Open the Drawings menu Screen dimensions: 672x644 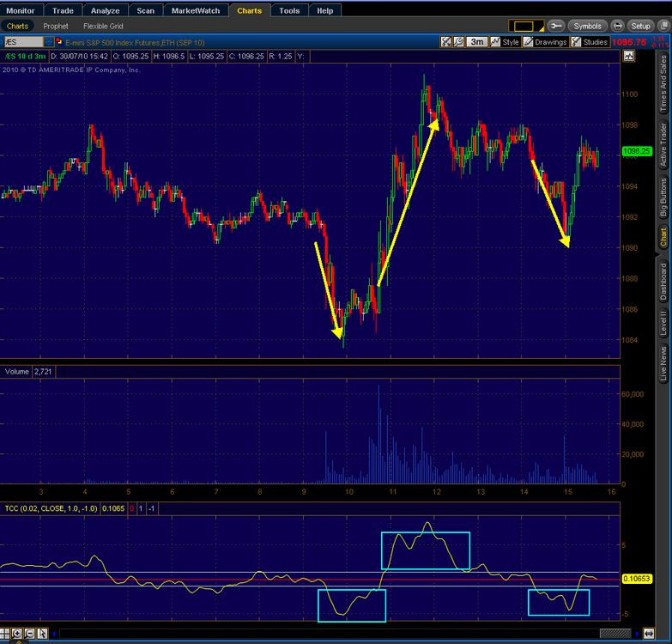point(546,42)
